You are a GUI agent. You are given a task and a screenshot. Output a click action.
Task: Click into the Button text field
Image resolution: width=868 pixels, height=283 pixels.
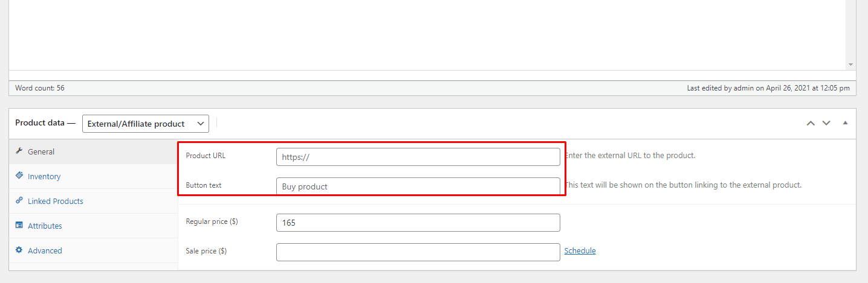[418, 186]
